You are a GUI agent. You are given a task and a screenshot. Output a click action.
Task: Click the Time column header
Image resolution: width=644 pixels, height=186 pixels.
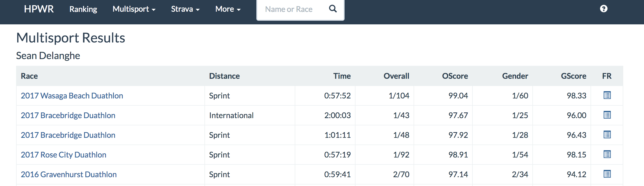pos(342,76)
